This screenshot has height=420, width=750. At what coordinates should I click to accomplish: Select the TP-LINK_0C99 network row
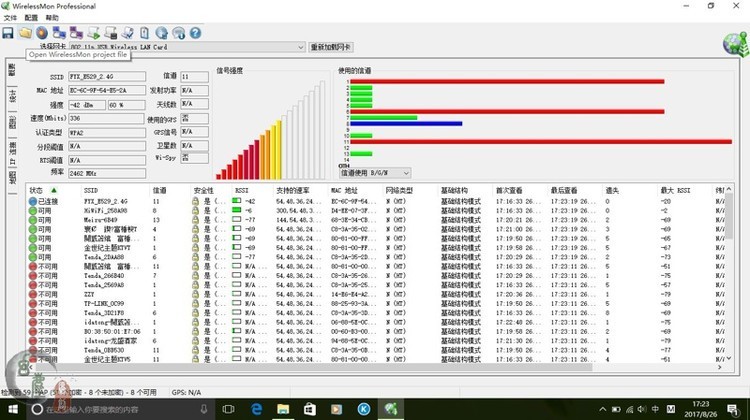376,304
